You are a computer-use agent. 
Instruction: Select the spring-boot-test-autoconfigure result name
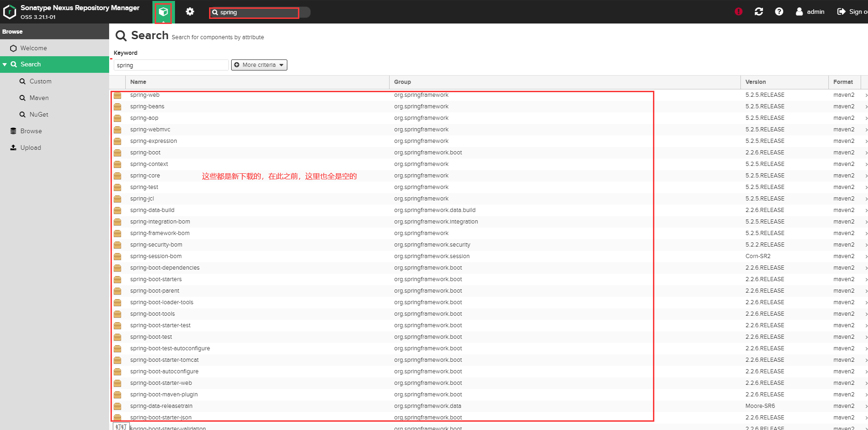coord(170,348)
